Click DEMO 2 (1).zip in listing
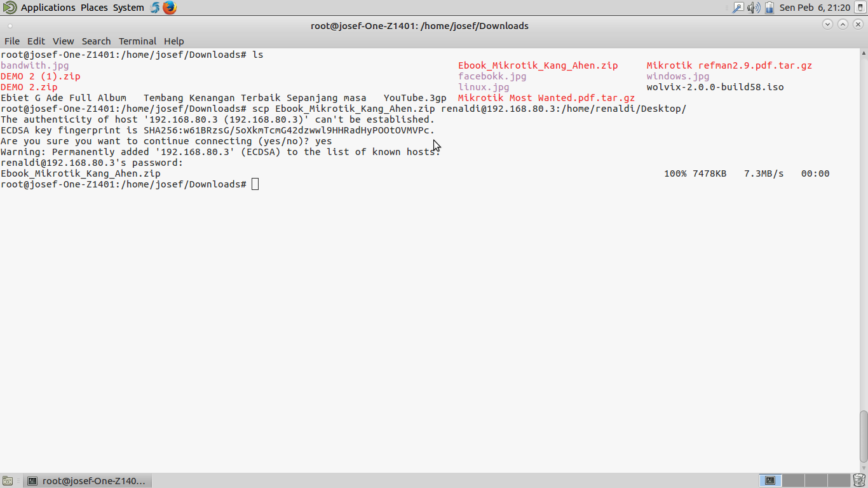This screenshot has height=488, width=868. point(41,76)
